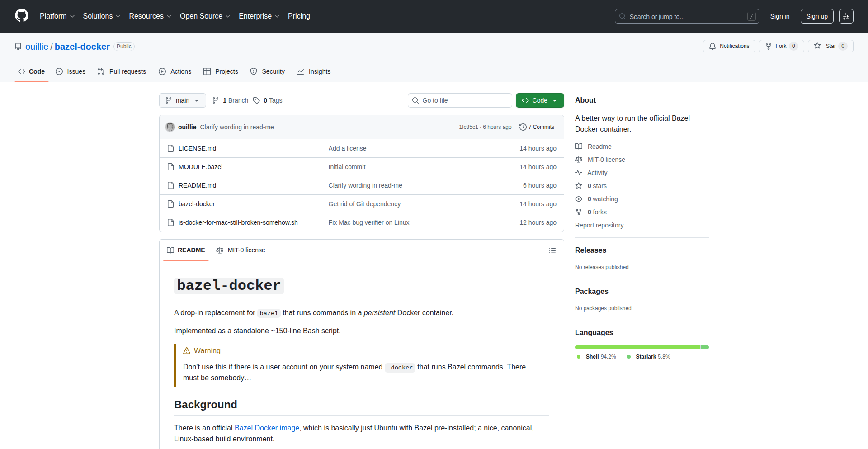Expand the Solutions menu
This screenshot has height=449, width=868.
pos(102,16)
